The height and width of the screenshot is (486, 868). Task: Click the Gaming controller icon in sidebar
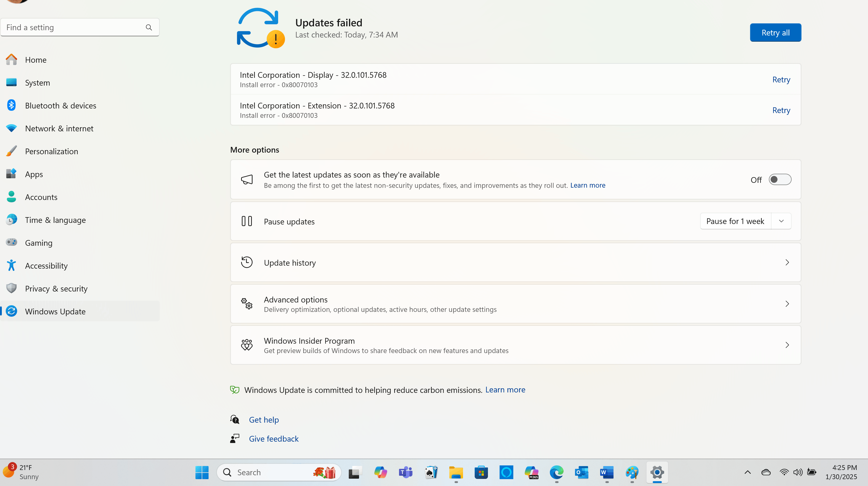(x=11, y=243)
